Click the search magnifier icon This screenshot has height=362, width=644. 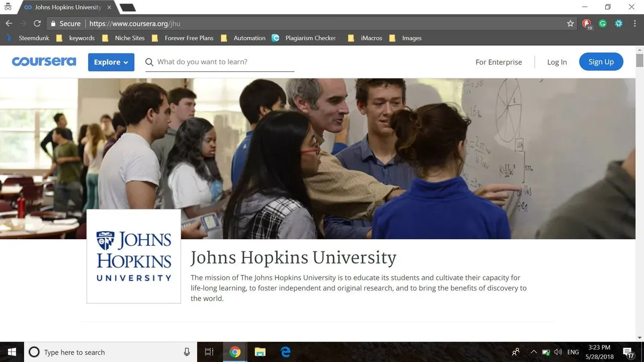tap(149, 62)
